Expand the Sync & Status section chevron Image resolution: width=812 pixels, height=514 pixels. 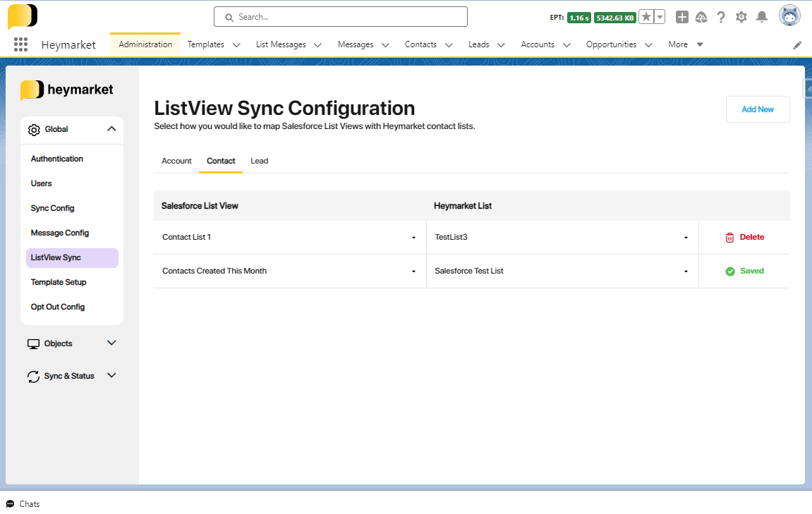pos(111,375)
